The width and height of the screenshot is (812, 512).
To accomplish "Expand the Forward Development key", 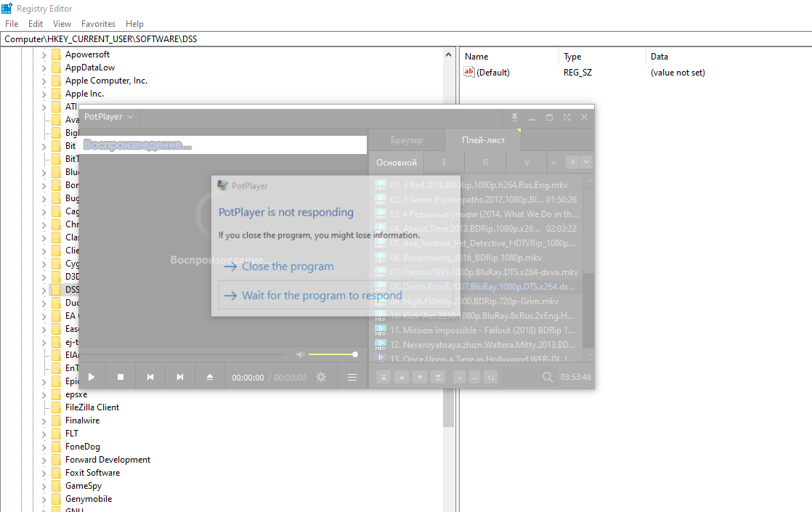I will click(44, 460).
